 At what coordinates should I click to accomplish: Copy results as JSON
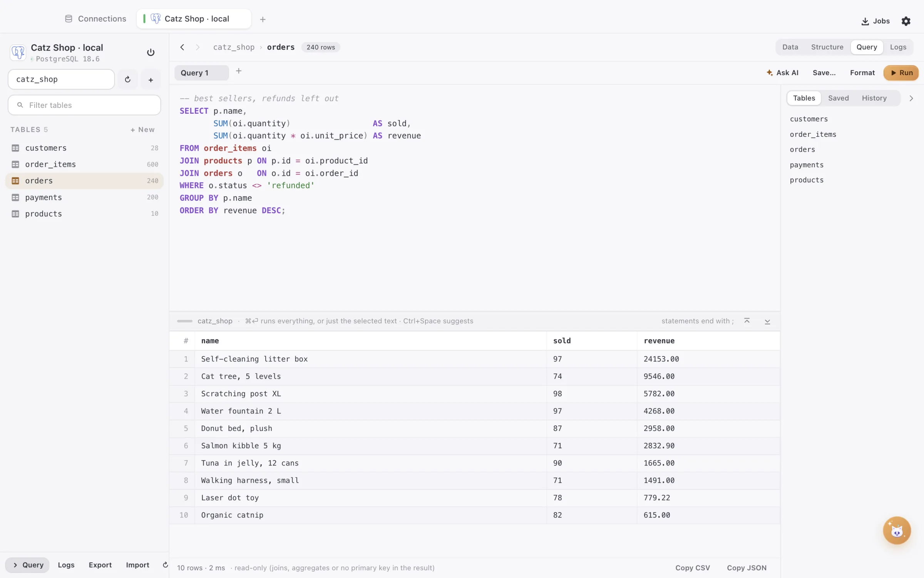(x=747, y=568)
